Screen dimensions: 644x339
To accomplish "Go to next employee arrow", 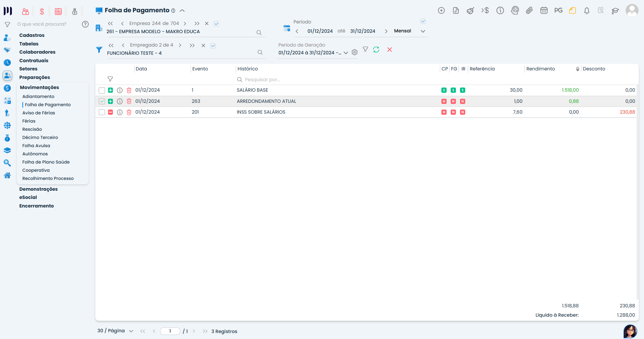I will tap(180, 45).
